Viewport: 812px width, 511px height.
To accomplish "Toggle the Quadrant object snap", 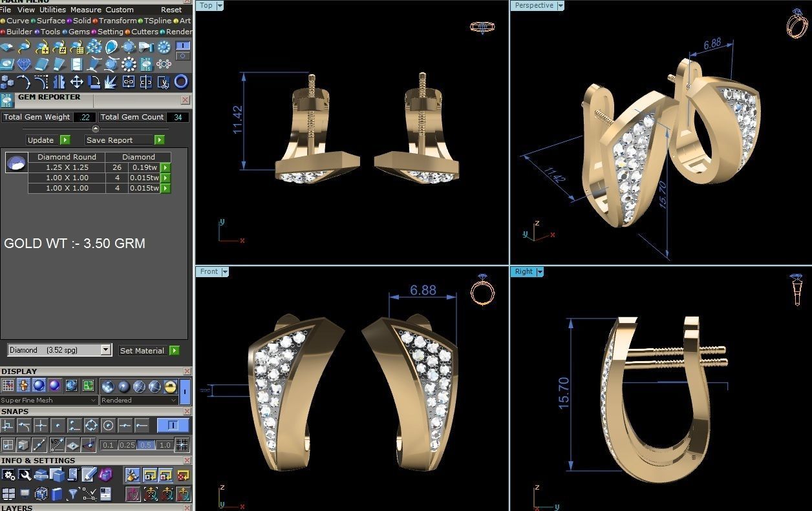I will pyautogui.click(x=91, y=425).
